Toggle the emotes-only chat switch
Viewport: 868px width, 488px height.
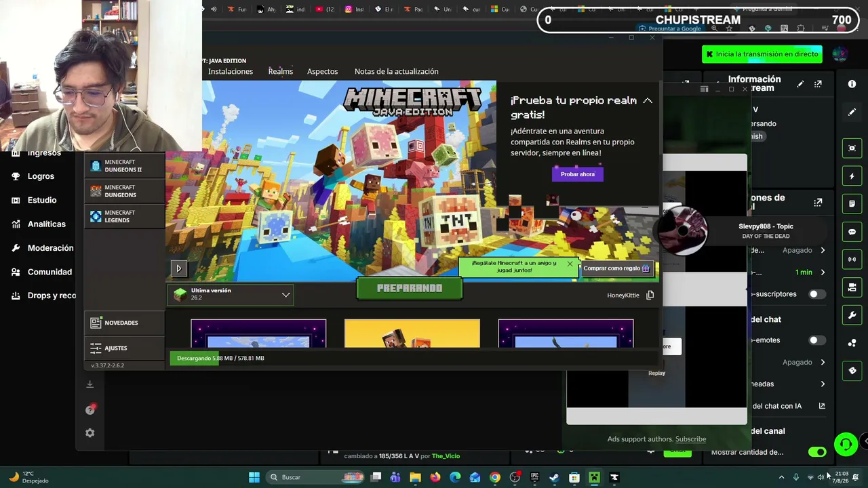817,340
